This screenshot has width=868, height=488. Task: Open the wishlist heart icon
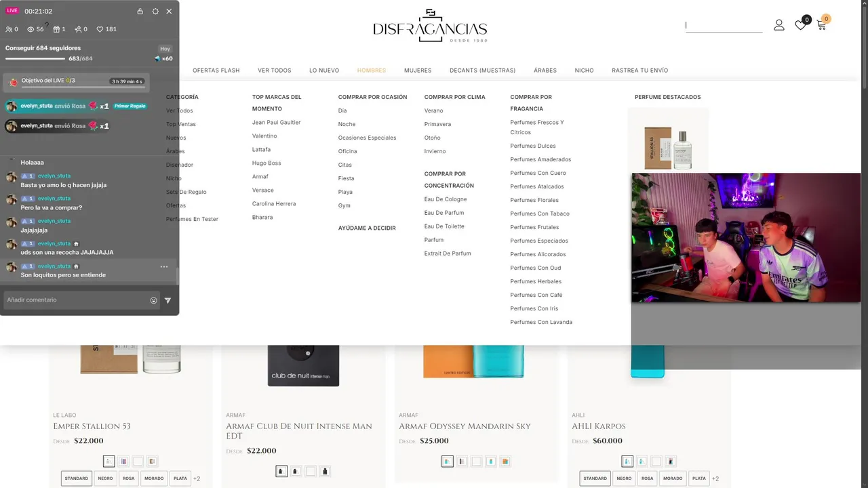coord(801,25)
